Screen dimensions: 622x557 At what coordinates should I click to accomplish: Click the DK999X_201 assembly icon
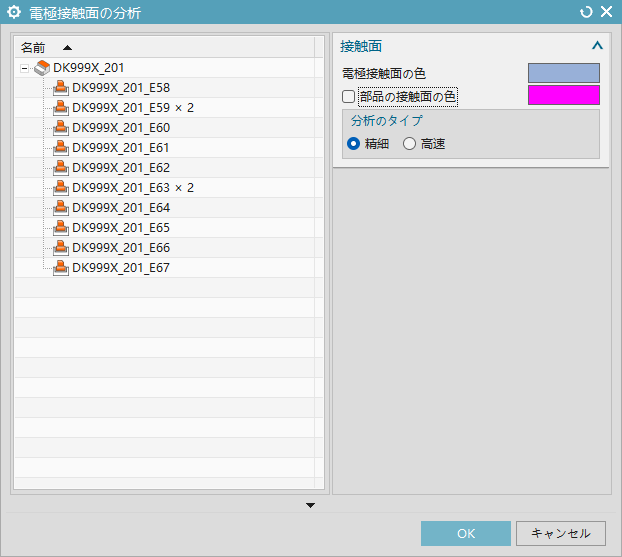[x=42, y=67]
